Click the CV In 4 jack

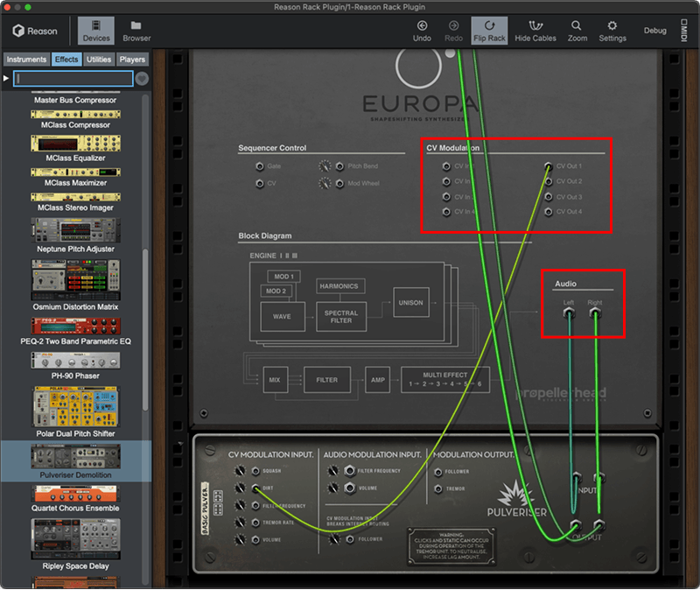coord(446,212)
